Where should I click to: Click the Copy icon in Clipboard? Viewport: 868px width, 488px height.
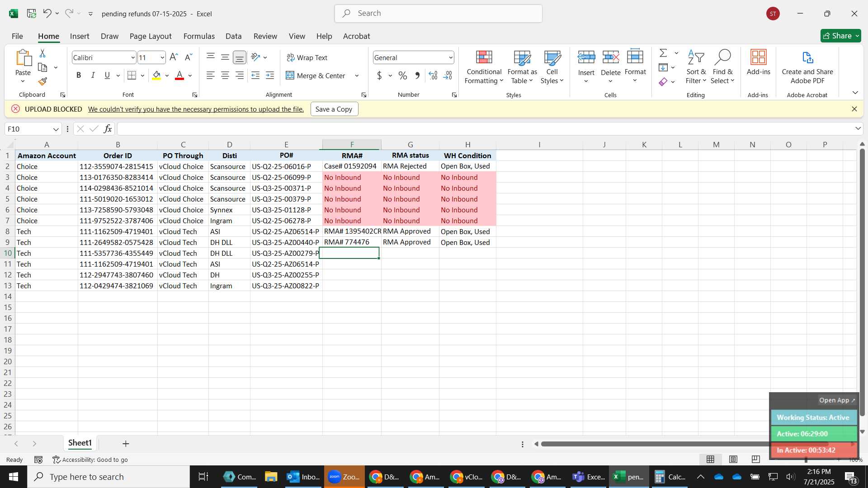42,67
